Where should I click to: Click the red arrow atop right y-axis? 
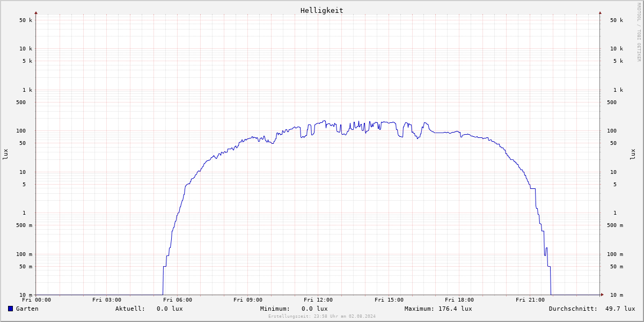[x=600, y=12]
